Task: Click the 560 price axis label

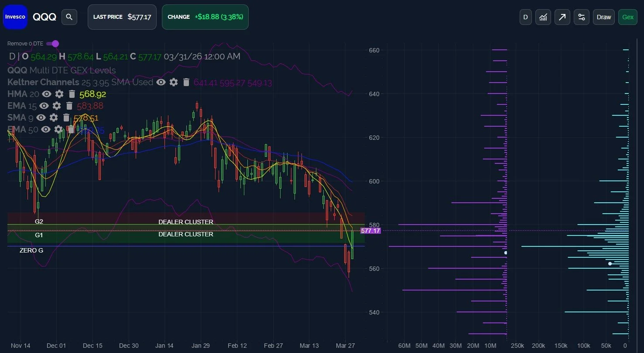Action: [374, 269]
